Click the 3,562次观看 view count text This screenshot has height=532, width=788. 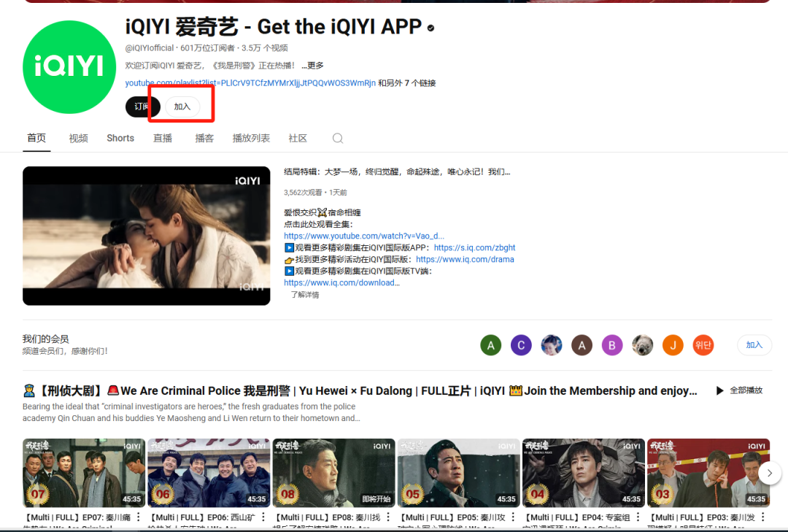[x=303, y=193]
